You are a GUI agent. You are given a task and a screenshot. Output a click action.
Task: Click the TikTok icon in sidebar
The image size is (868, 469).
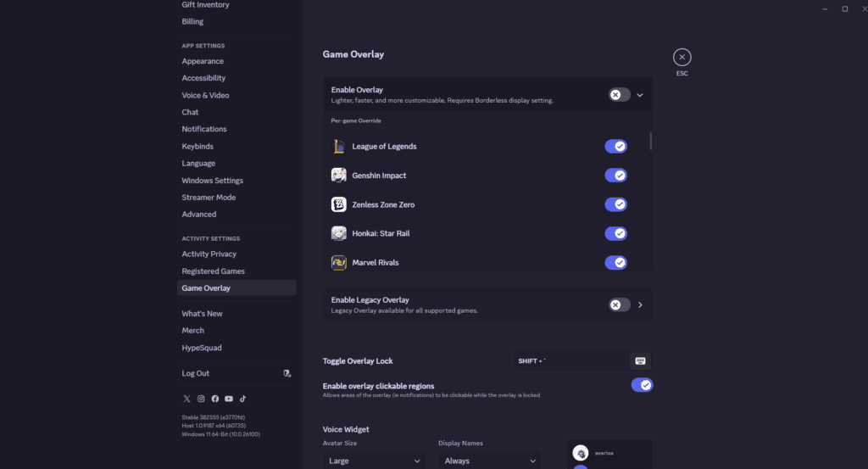click(x=242, y=399)
